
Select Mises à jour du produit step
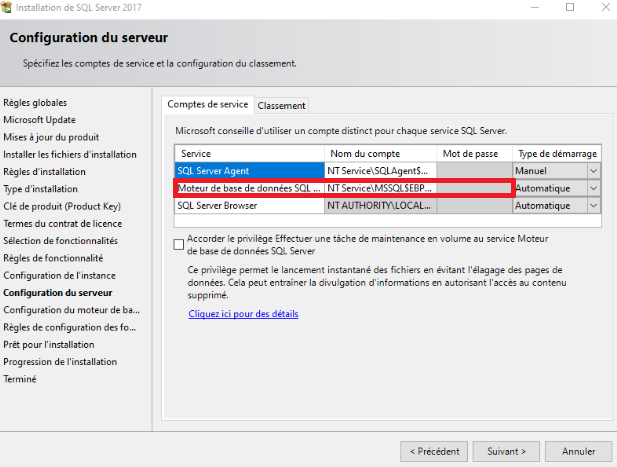pos(51,137)
